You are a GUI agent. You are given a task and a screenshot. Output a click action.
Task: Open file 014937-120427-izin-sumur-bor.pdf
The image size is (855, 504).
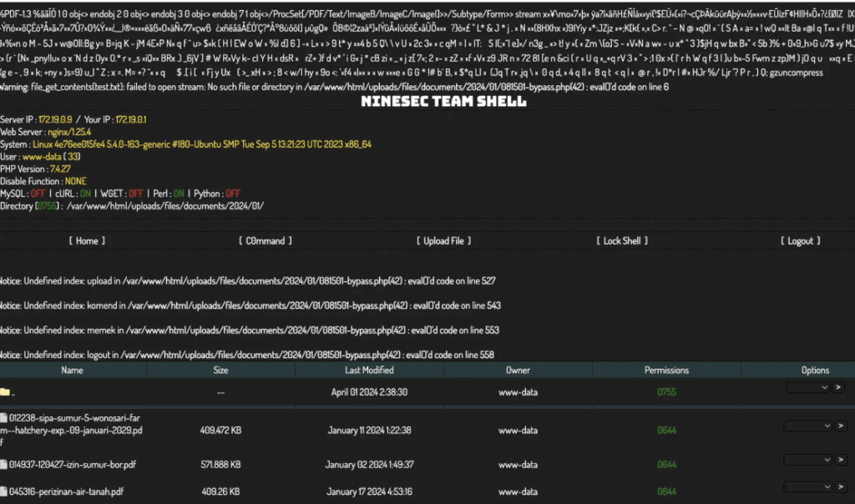(x=73, y=465)
